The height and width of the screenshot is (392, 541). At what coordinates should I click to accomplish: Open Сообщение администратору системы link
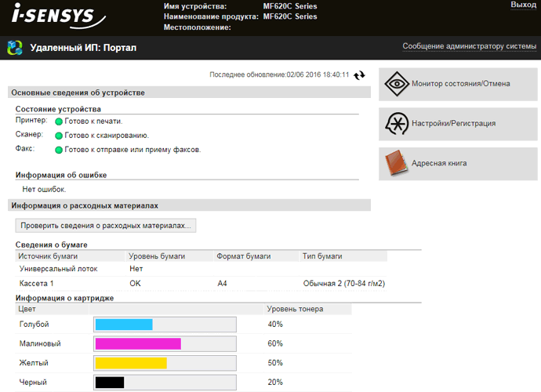(469, 46)
